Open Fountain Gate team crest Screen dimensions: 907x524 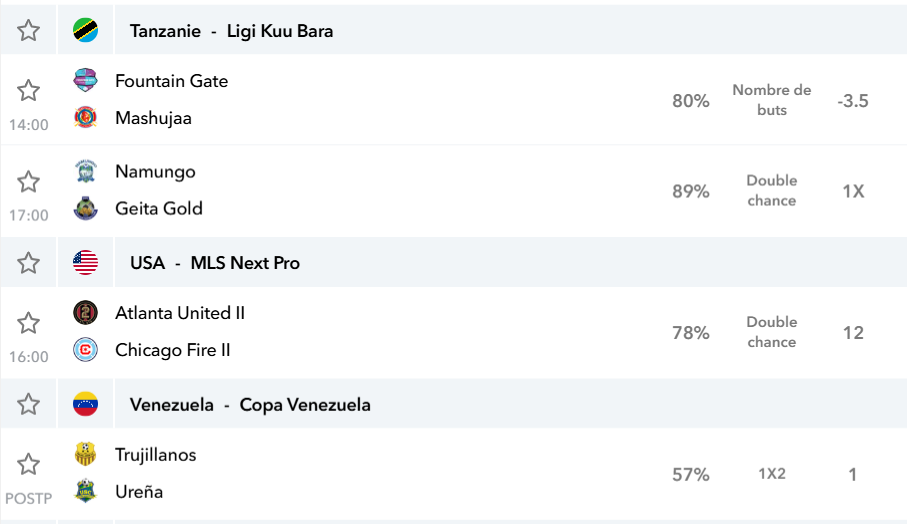[x=85, y=80]
